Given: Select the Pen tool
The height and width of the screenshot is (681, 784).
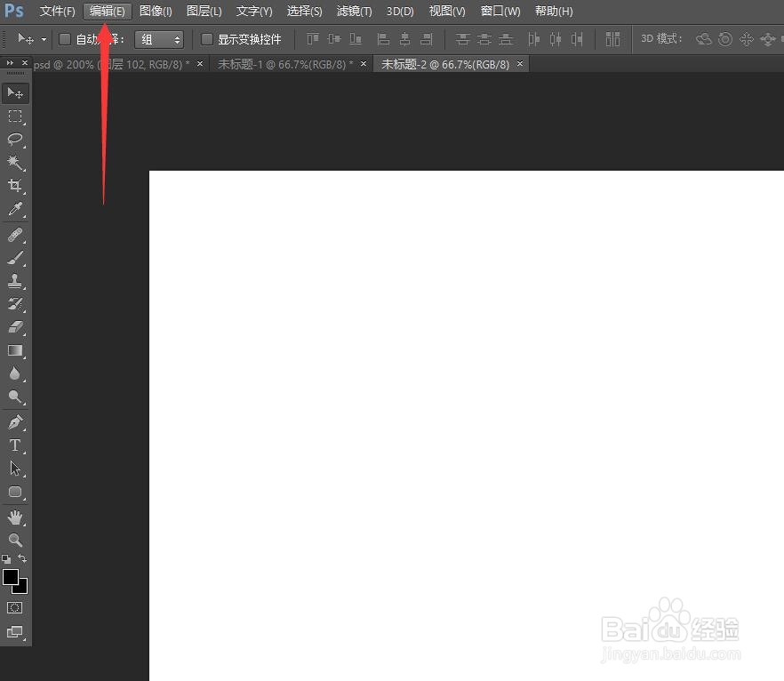Looking at the screenshot, I should tap(15, 422).
